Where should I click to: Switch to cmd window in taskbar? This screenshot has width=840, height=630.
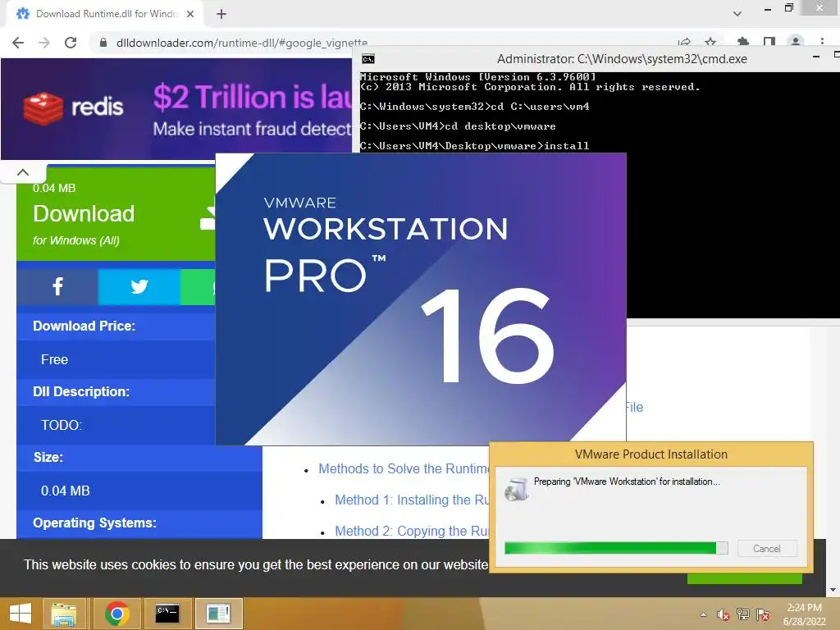167,614
